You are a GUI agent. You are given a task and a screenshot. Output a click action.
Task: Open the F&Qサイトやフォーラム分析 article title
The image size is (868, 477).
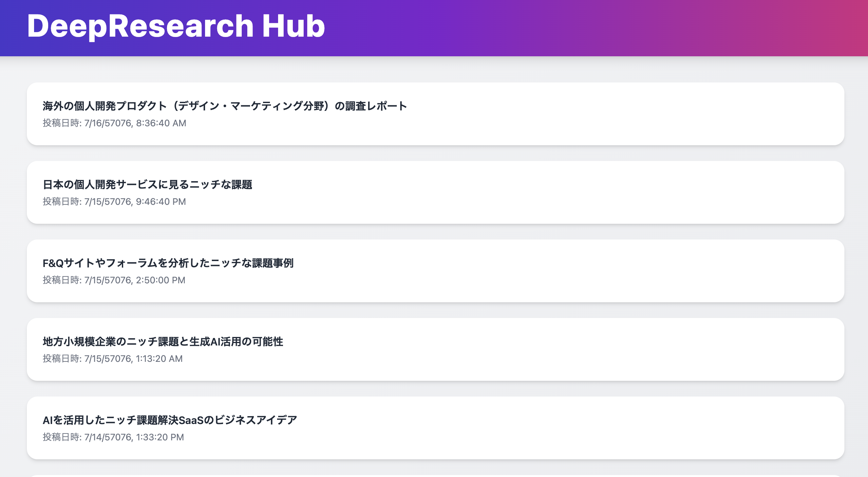pos(168,263)
